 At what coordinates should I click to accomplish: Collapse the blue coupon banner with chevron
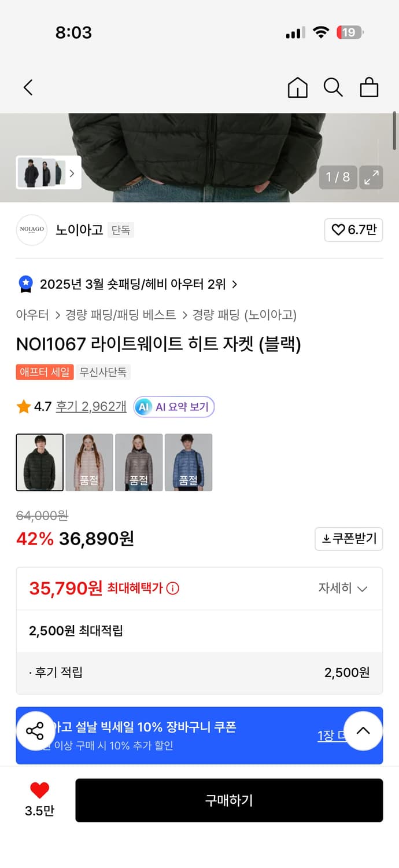coord(363,731)
